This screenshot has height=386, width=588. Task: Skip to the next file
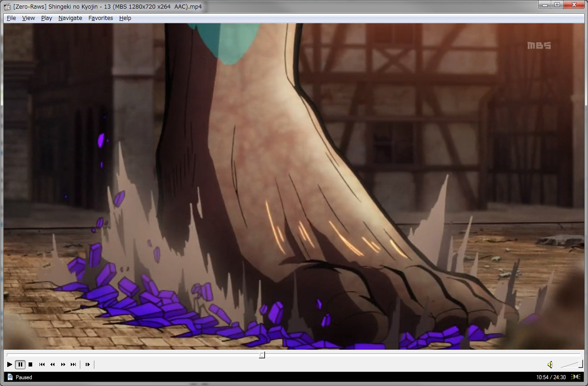click(73, 364)
